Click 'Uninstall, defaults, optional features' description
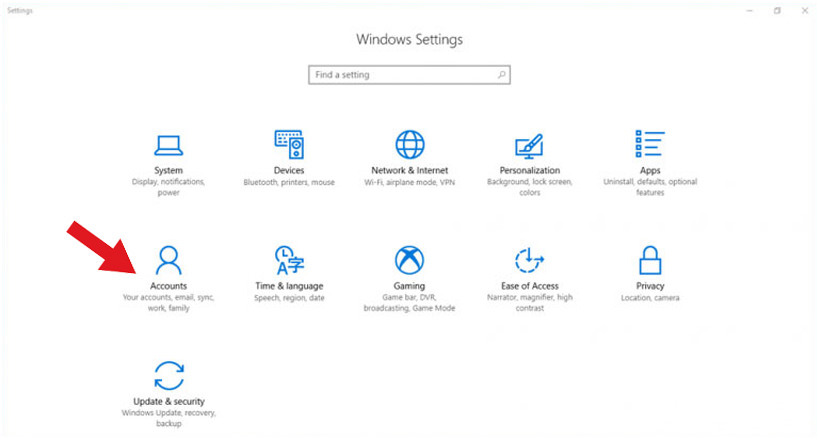 coord(650,187)
